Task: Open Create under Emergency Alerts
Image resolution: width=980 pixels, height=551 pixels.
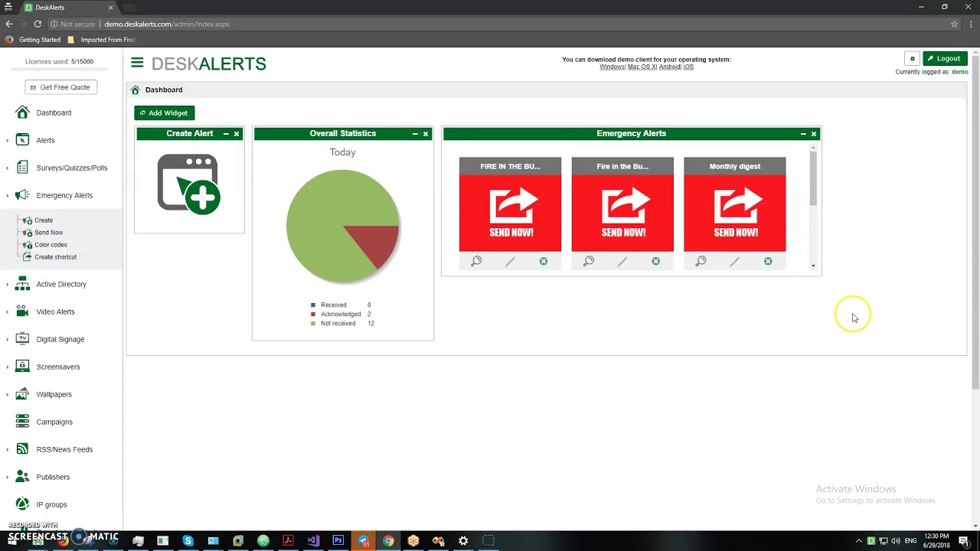Action: click(x=44, y=220)
